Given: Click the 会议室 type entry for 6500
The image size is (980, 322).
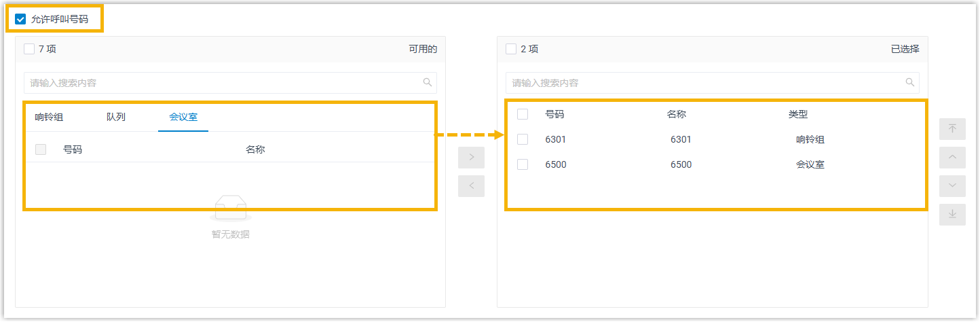Looking at the screenshot, I should pyautogui.click(x=810, y=164).
